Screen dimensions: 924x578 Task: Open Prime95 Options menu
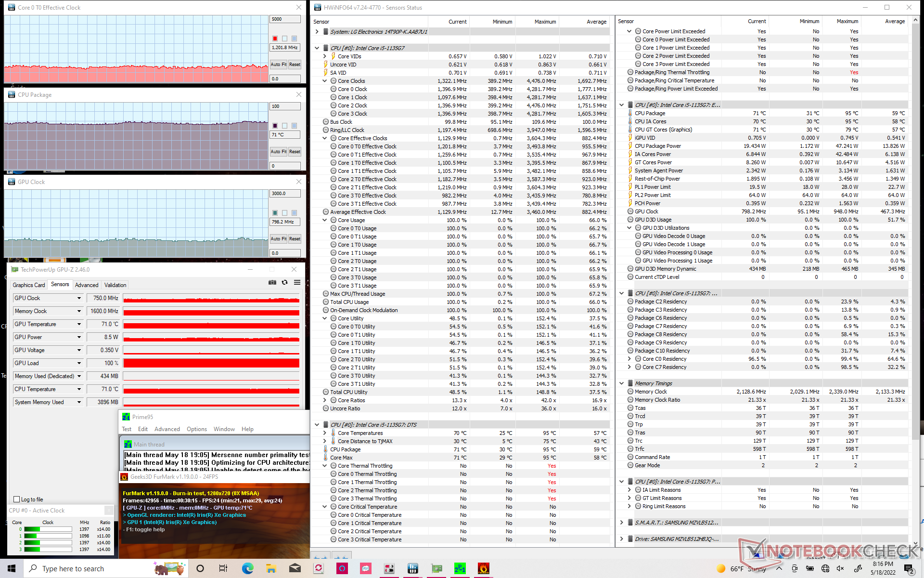(x=196, y=429)
